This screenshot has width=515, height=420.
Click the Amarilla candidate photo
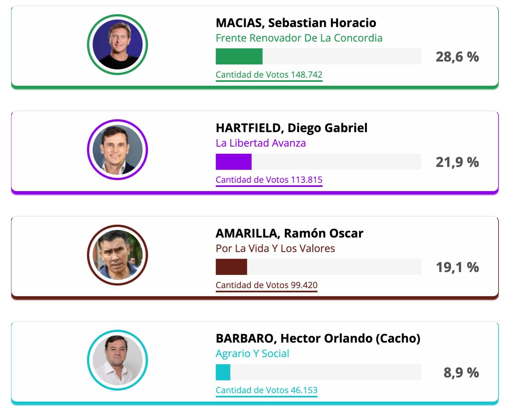[x=117, y=255]
